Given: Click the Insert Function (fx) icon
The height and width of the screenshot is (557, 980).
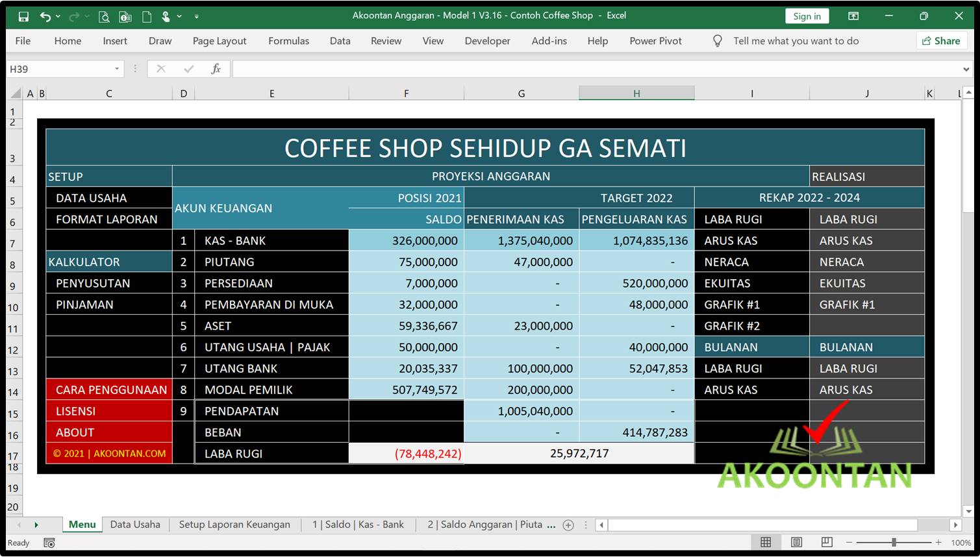Looking at the screenshot, I should point(216,68).
